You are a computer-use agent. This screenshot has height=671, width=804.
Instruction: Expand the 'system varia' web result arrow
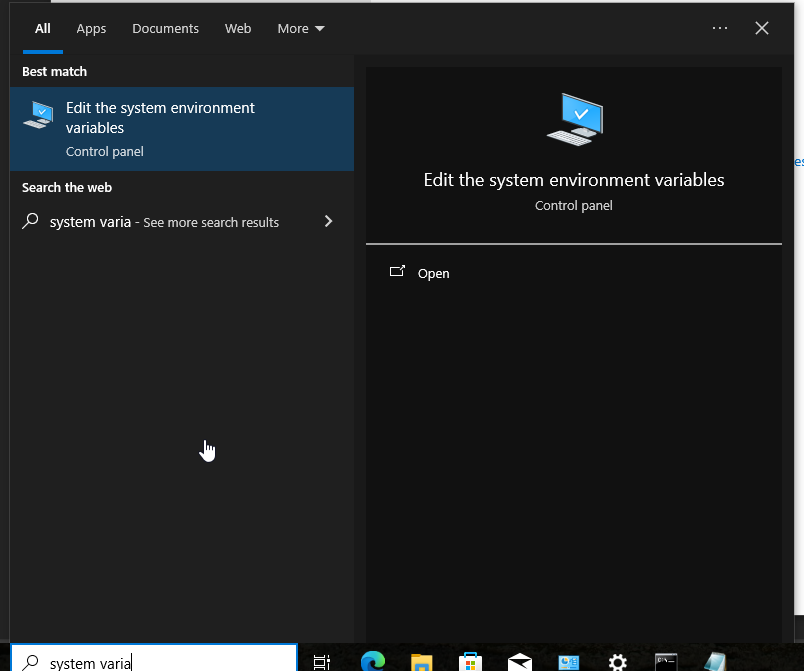click(328, 221)
